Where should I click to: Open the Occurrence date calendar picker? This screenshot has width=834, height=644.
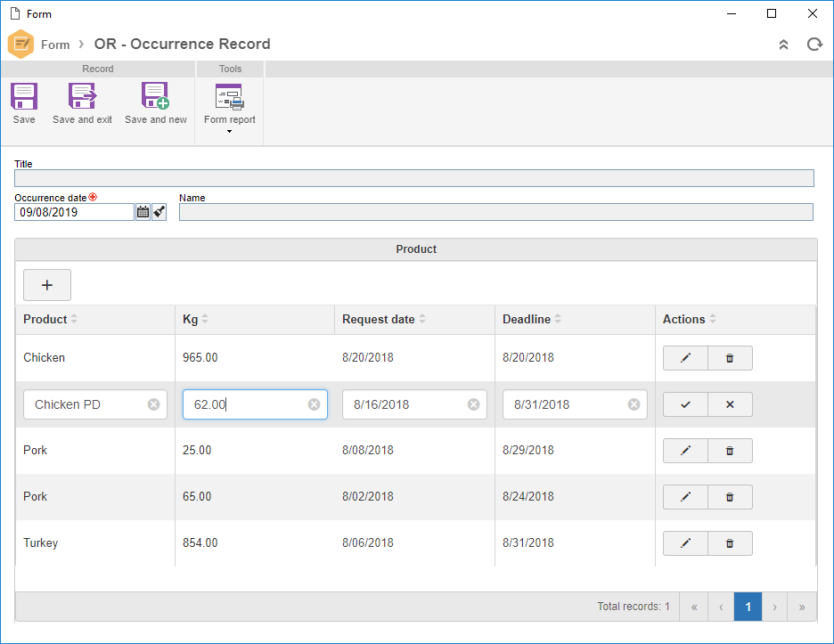(x=143, y=212)
